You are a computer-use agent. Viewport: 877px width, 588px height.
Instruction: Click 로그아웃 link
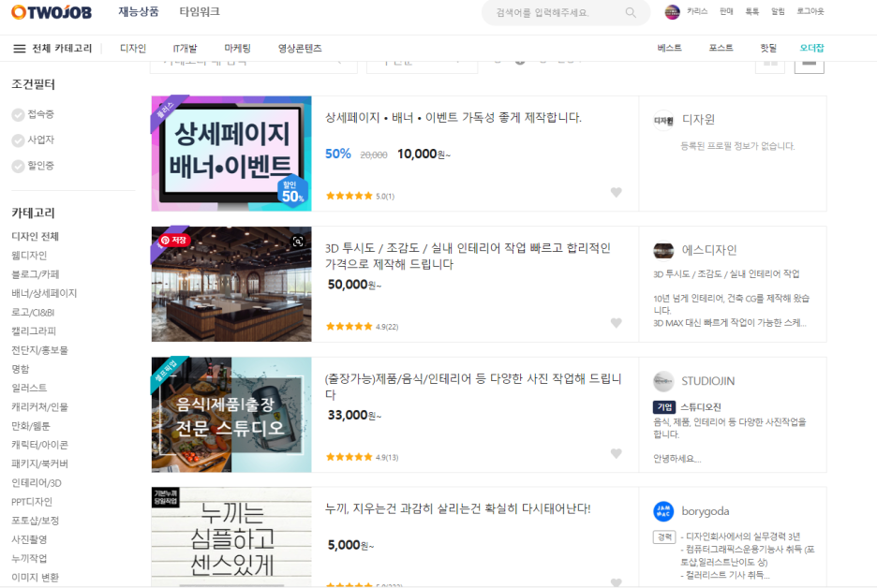(x=810, y=11)
